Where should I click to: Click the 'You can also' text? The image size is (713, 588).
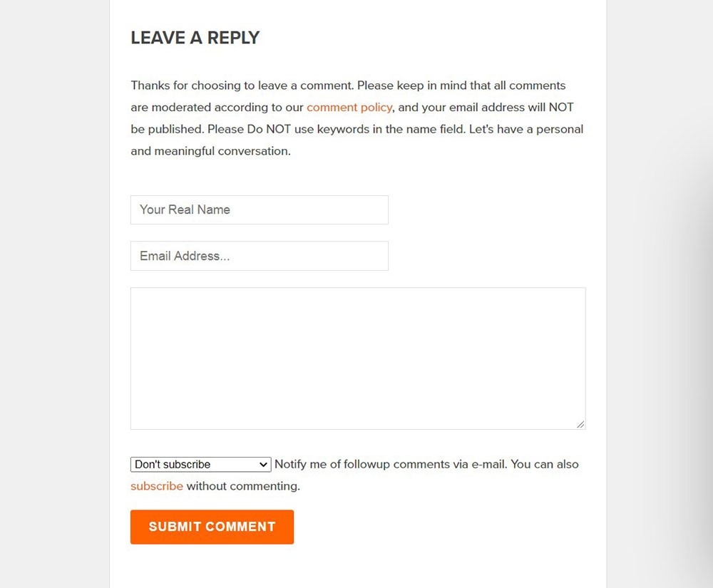(544, 465)
